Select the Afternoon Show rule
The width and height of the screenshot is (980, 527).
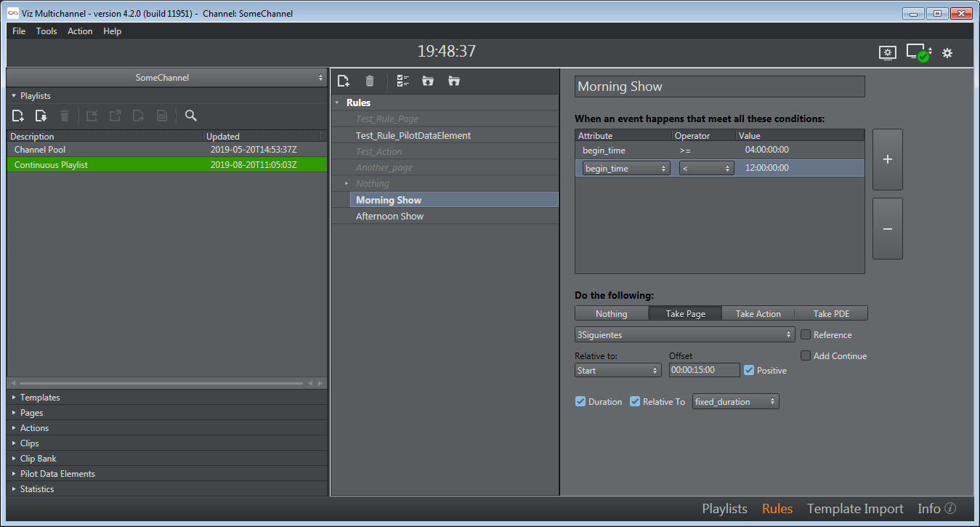pos(389,217)
